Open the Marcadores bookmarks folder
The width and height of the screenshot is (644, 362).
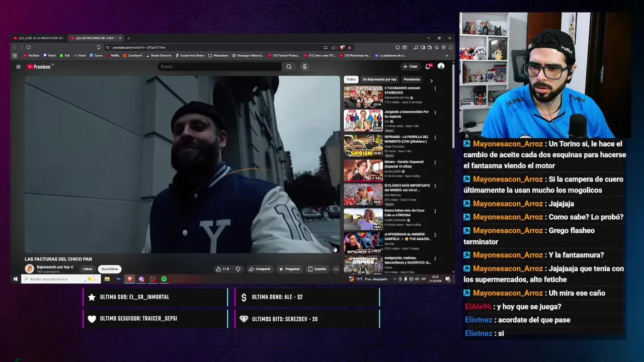pos(218,55)
